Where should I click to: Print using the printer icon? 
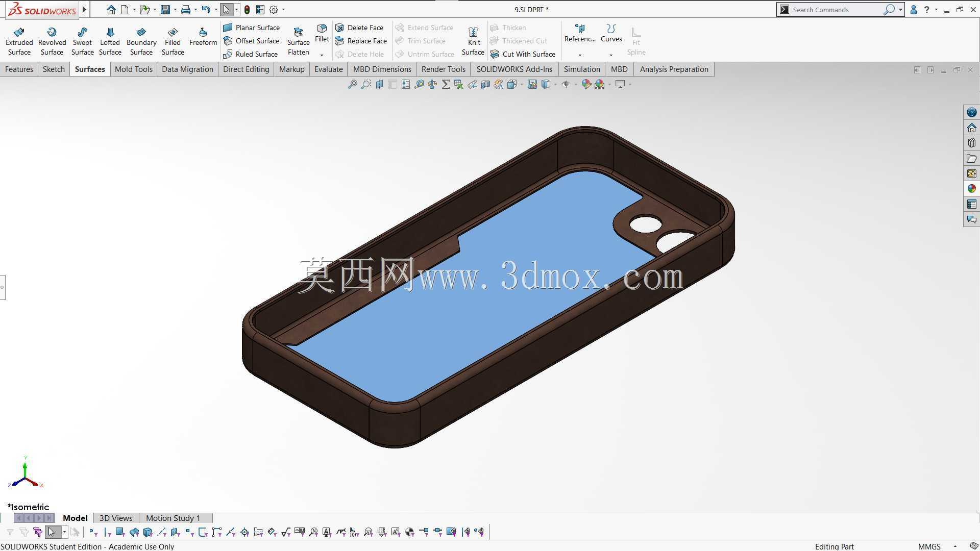pos(186,9)
